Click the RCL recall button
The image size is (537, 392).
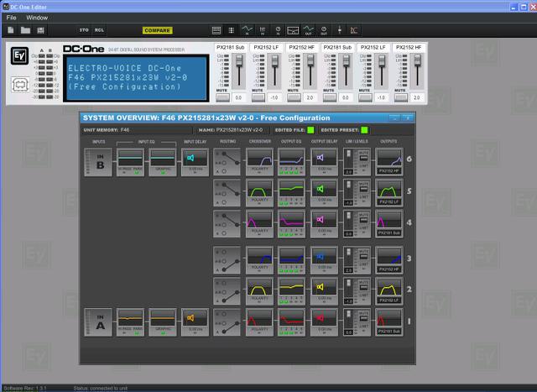pos(100,30)
